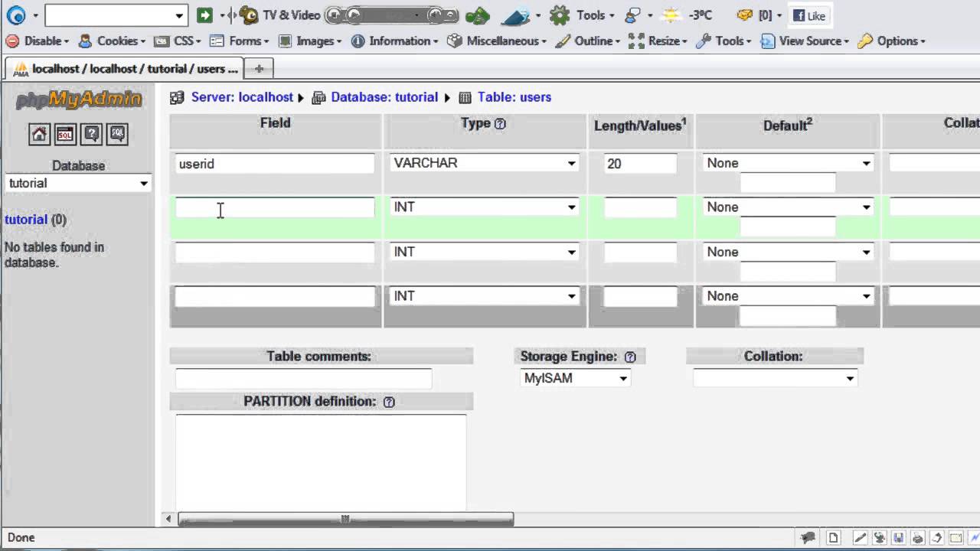The height and width of the screenshot is (551, 980).
Task: Click the Type column help icon
Action: click(x=500, y=124)
